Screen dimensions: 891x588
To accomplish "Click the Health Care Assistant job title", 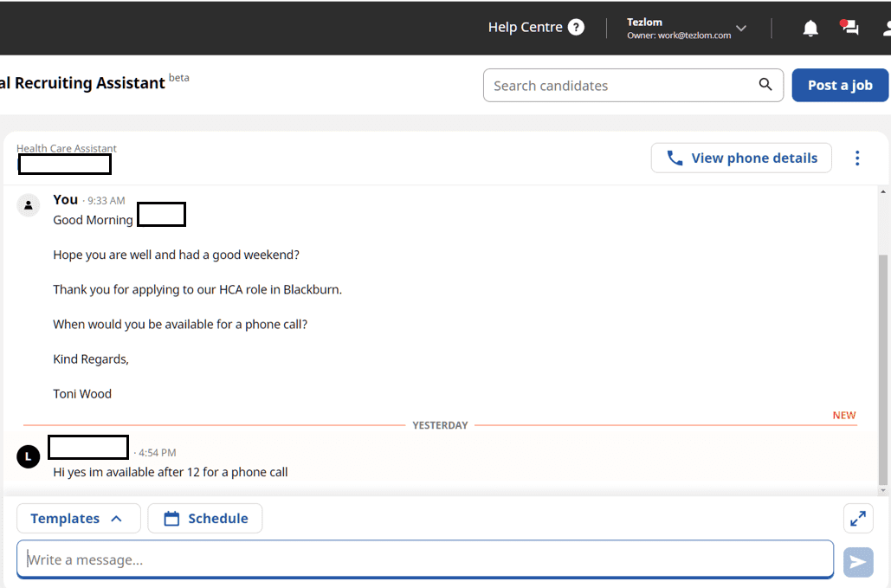I will coord(67,148).
